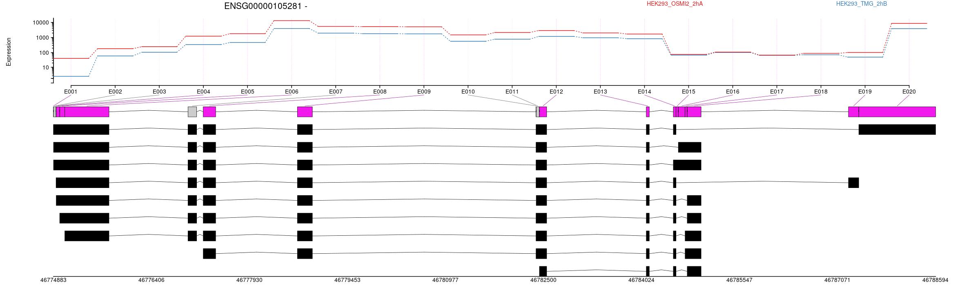Image resolution: width=980 pixels, height=286 pixels.
Task: Click the 1000 y-axis tick label
Action: click(x=42, y=38)
